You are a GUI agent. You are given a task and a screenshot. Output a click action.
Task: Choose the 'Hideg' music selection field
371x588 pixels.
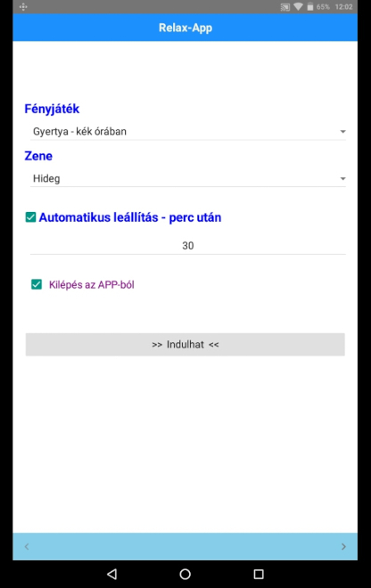click(x=188, y=178)
